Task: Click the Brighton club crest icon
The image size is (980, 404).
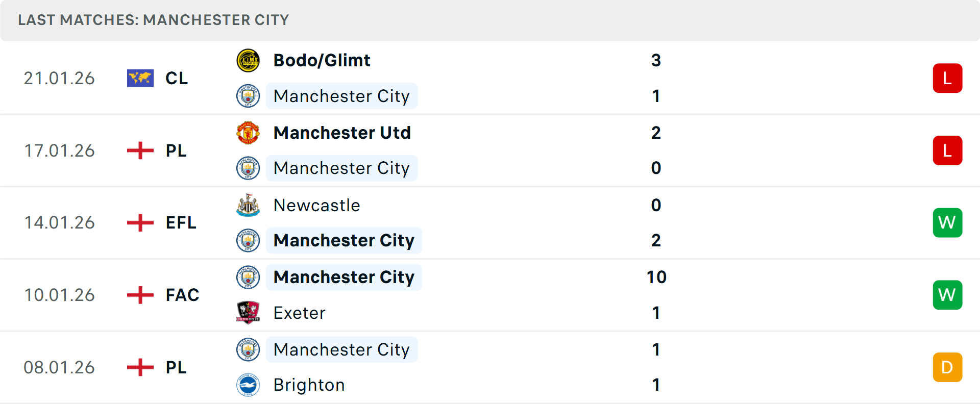Action: 248,385
